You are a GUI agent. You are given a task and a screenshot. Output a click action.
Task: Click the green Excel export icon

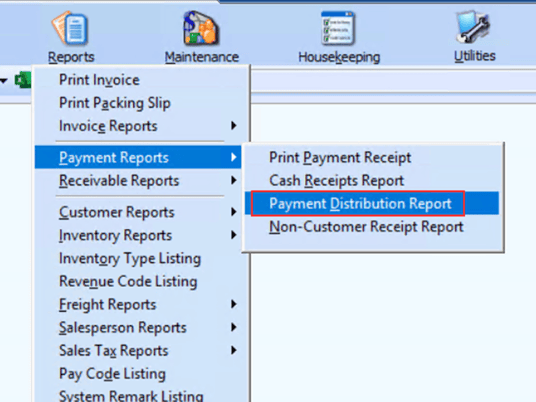23,80
